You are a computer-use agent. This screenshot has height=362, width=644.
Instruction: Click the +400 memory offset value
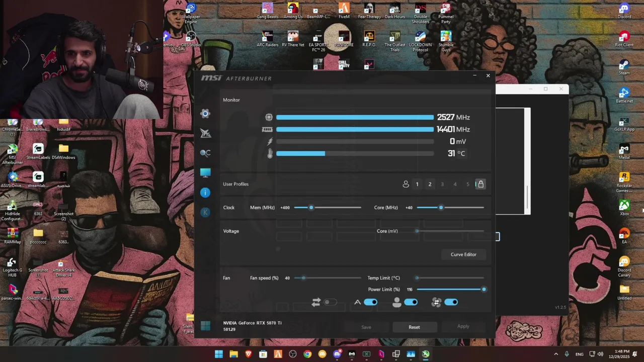[x=285, y=208]
